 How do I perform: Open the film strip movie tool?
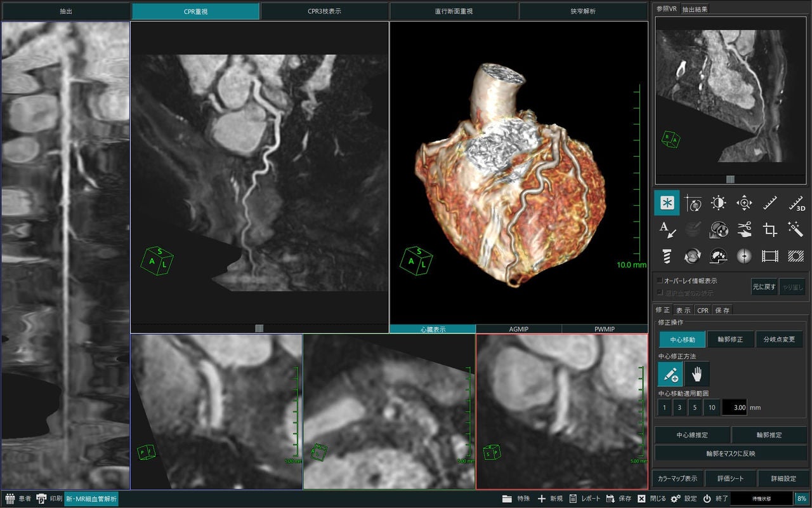coord(770,255)
